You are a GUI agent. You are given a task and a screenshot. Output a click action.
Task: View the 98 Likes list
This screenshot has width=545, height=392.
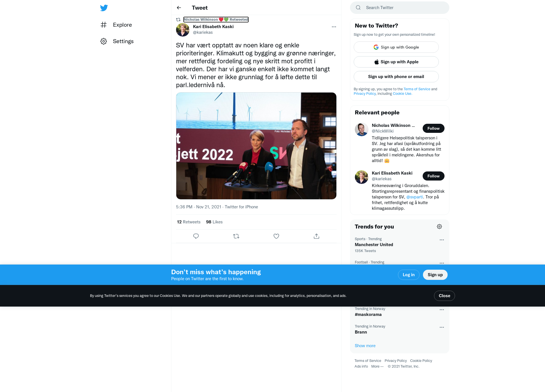point(214,222)
